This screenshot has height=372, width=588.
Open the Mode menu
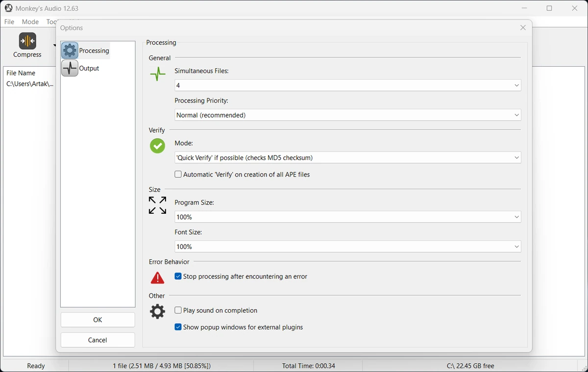click(30, 22)
